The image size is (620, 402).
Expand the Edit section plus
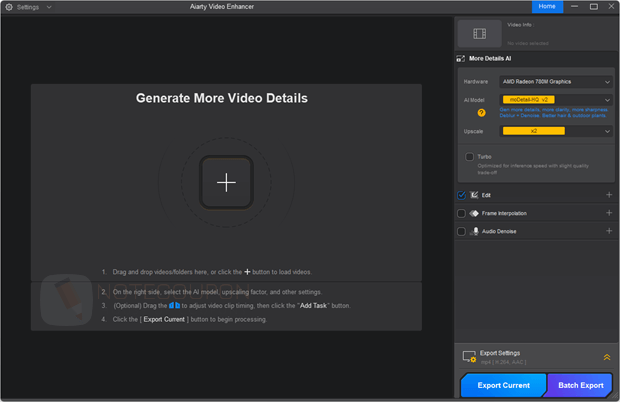click(x=609, y=195)
